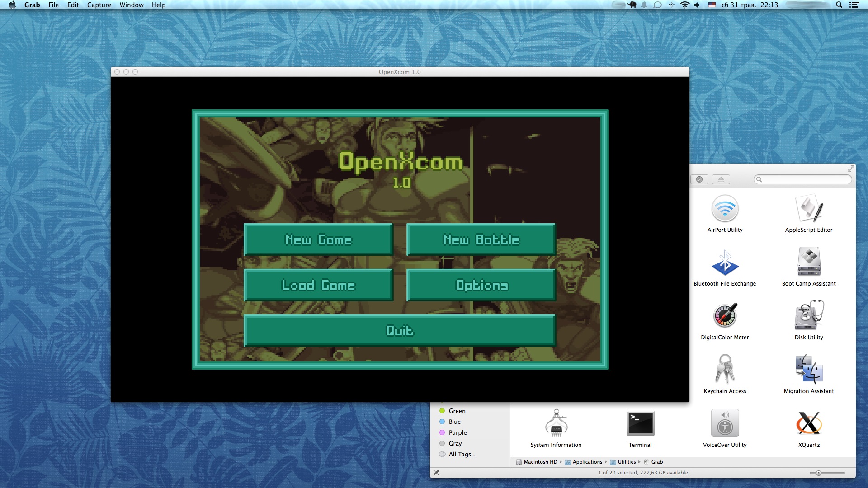Click the Eject button in the Finder toolbar
Viewport: 868px width, 488px height.
coord(721,179)
